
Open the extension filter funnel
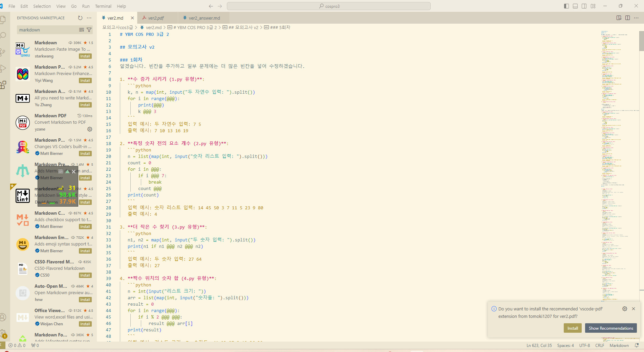[89, 30]
